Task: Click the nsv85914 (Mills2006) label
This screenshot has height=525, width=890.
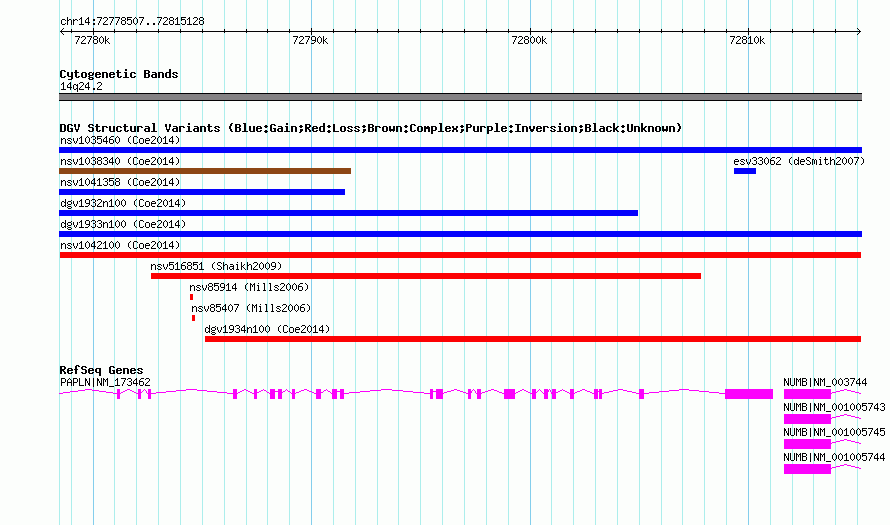Action: pos(249,287)
